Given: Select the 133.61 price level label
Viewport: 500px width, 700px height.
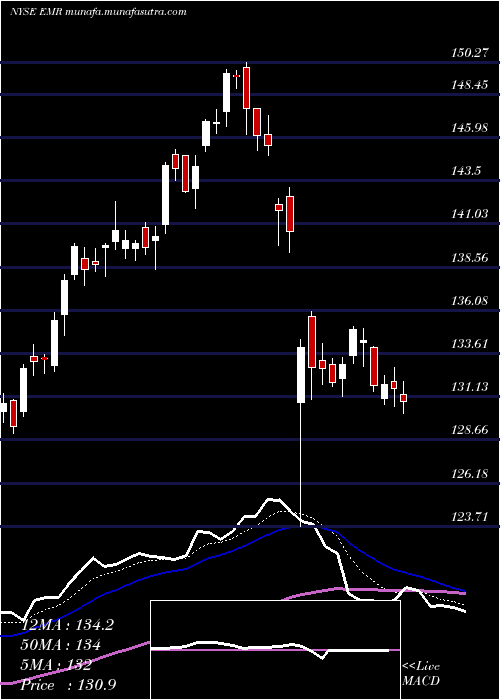Looking at the screenshot, I should tap(470, 344).
